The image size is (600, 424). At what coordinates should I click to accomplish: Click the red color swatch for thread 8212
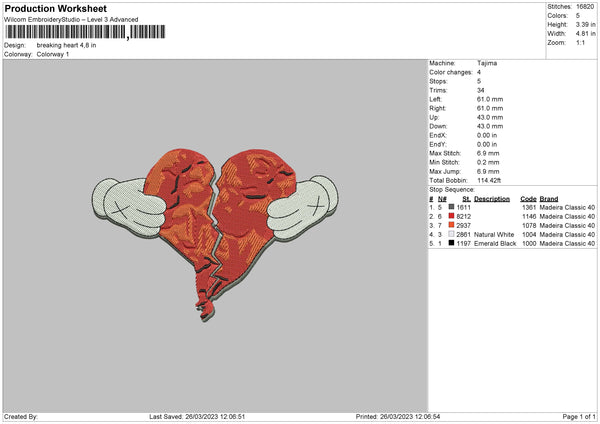451,216
